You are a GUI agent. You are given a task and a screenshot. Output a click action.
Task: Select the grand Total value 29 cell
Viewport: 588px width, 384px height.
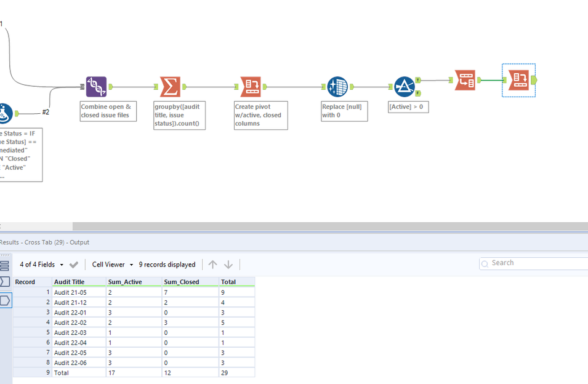[236, 373]
